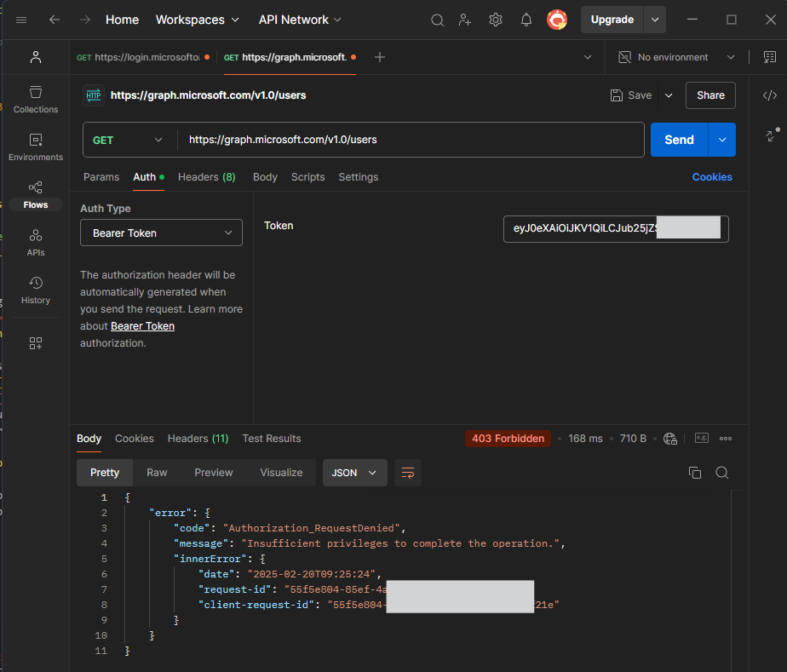Follow the Bearer Token help link

(142, 326)
